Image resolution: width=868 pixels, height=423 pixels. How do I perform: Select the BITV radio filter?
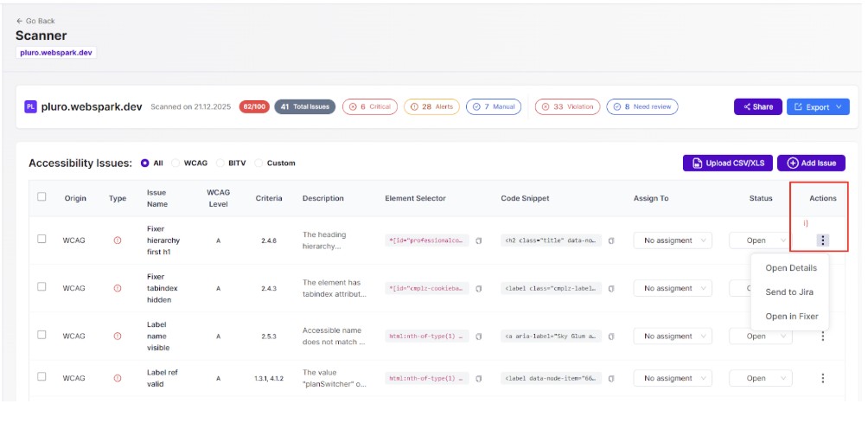click(220, 163)
